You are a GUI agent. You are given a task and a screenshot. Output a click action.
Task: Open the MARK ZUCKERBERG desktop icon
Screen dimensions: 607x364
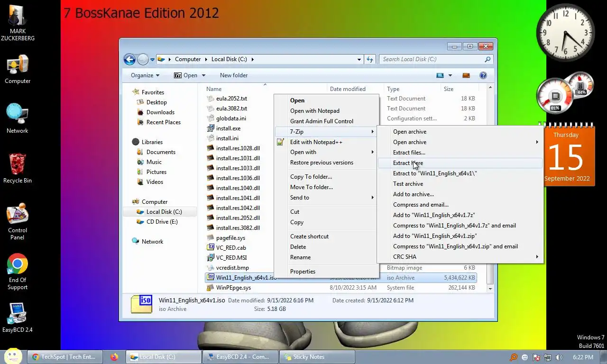click(18, 22)
